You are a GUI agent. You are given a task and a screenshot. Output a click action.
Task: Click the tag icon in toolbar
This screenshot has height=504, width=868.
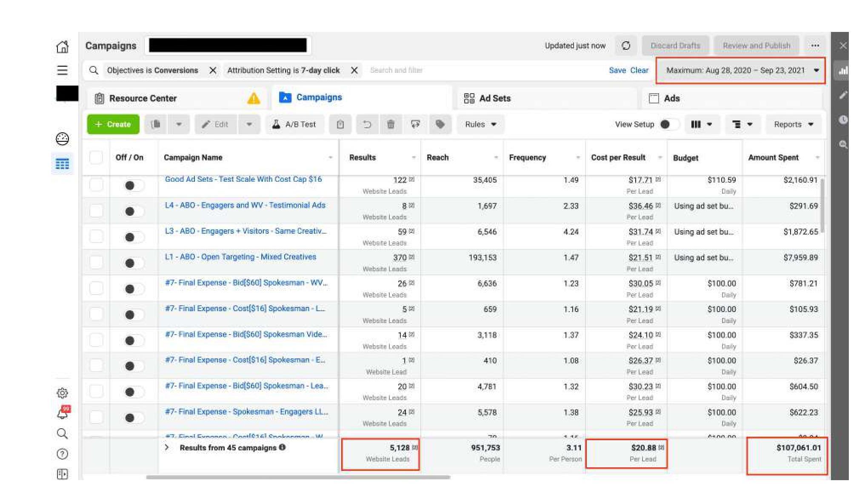point(440,124)
